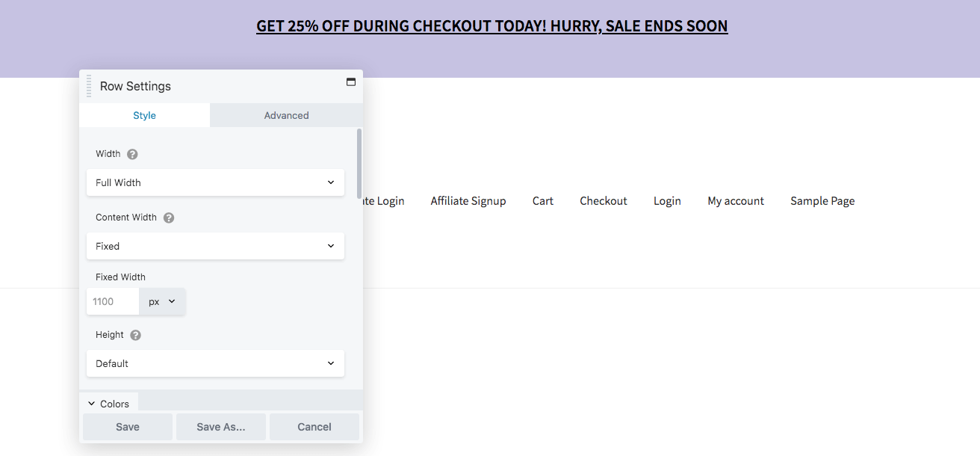Click the Width help question icon

[132, 154]
